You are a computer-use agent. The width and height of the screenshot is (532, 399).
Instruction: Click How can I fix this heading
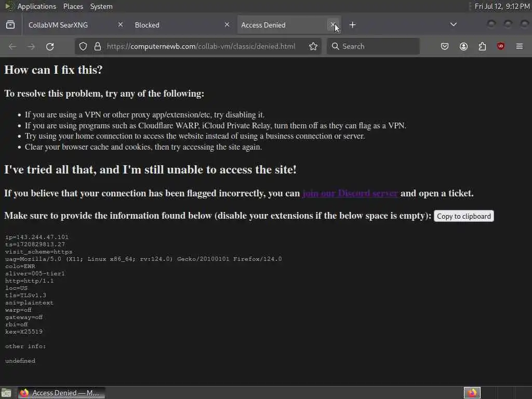(54, 70)
